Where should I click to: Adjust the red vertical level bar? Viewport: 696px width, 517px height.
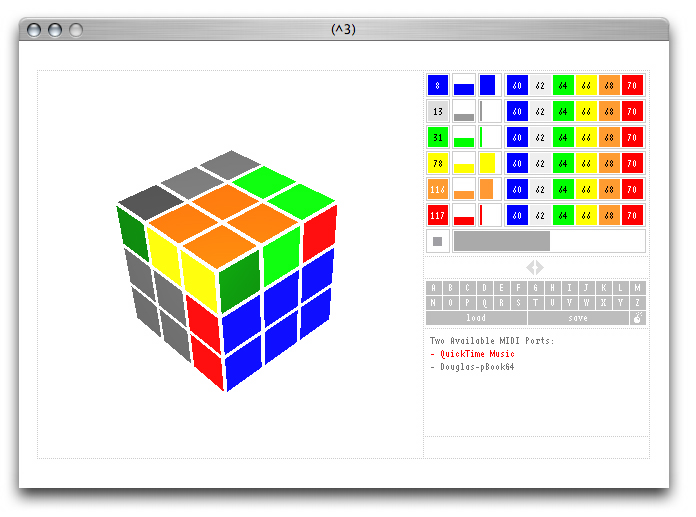pos(464,216)
